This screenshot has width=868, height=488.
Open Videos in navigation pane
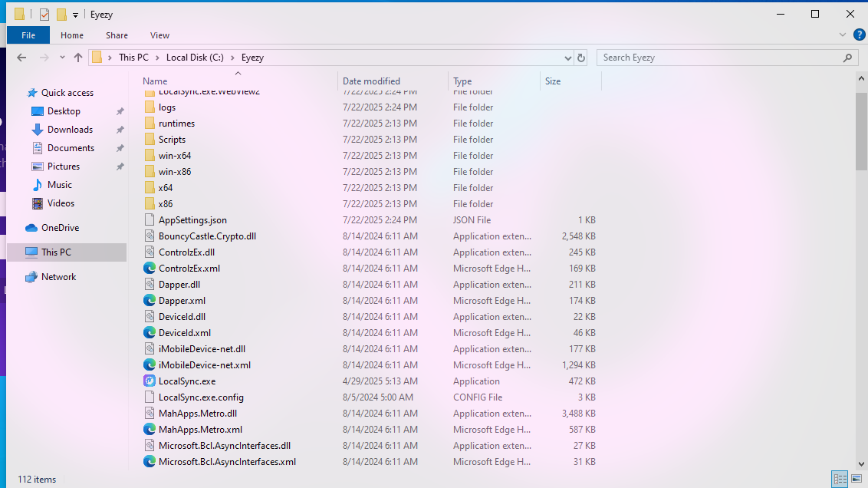point(61,203)
